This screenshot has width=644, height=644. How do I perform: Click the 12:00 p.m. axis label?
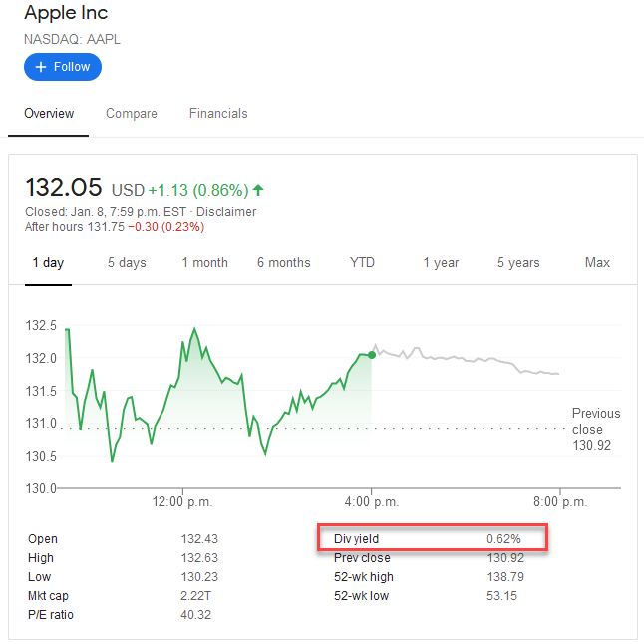click(x=182, y=501)
